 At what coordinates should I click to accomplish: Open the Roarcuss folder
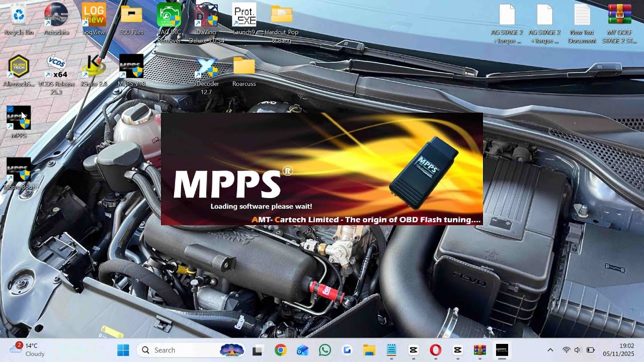click(244, 71)
